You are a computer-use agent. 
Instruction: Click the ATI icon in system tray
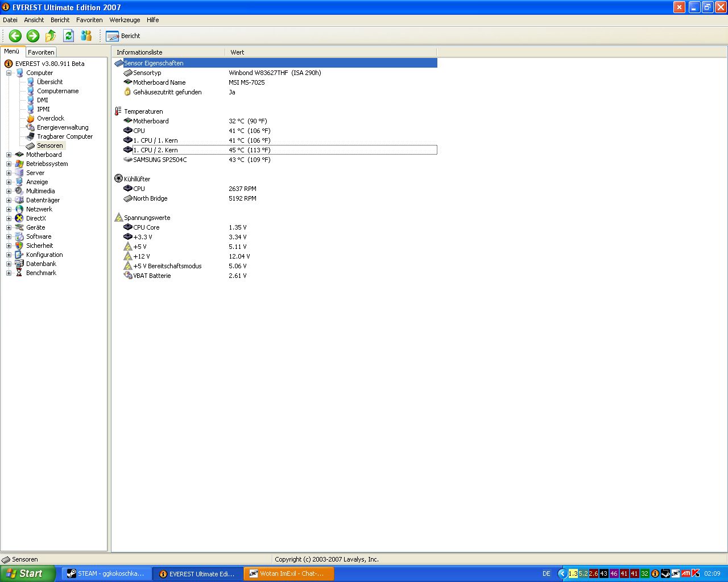pyautogui.click(x=686, y=573)
